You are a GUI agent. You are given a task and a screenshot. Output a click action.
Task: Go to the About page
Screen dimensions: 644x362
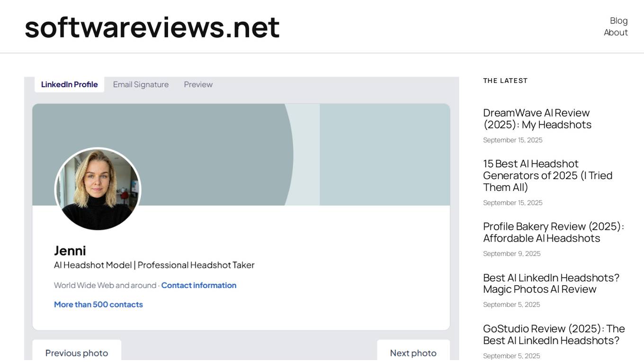pos(616,33)
